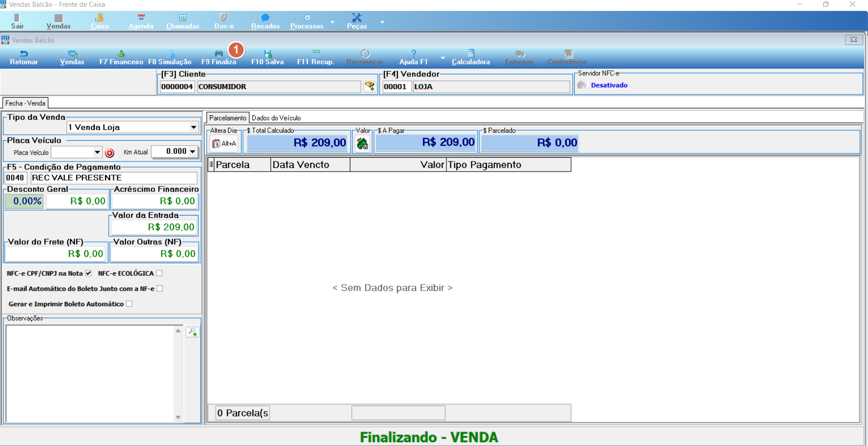Image resolution: width=868 pixels, height=446 pixels.
Task: Select the Fecha - Venda tab
Action: click(x=25, y=103)
